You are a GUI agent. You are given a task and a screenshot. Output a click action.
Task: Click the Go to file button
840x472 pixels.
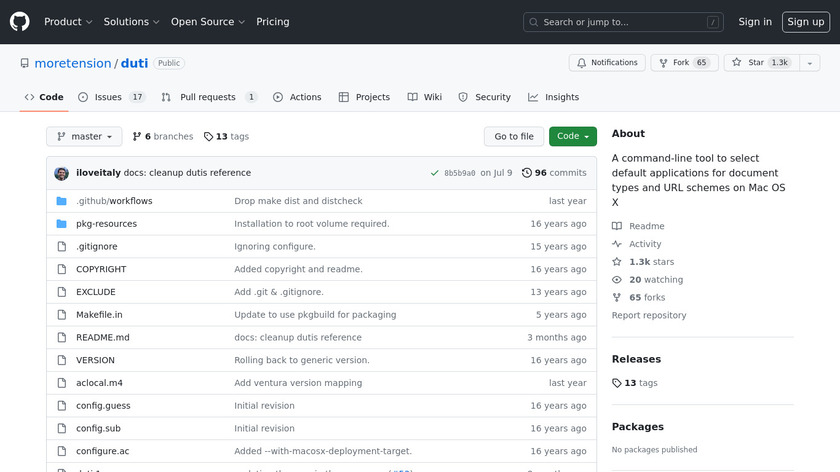tap(514, 136)
